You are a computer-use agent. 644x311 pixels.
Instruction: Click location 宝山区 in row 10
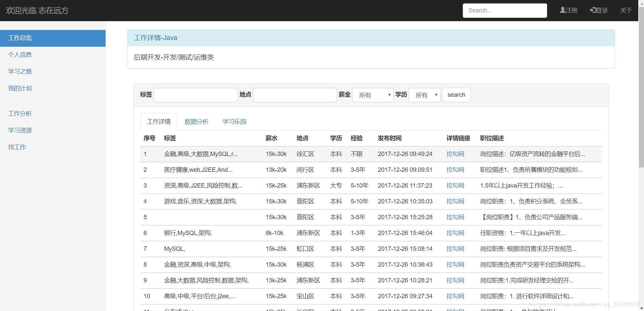(x=305, y=296)
